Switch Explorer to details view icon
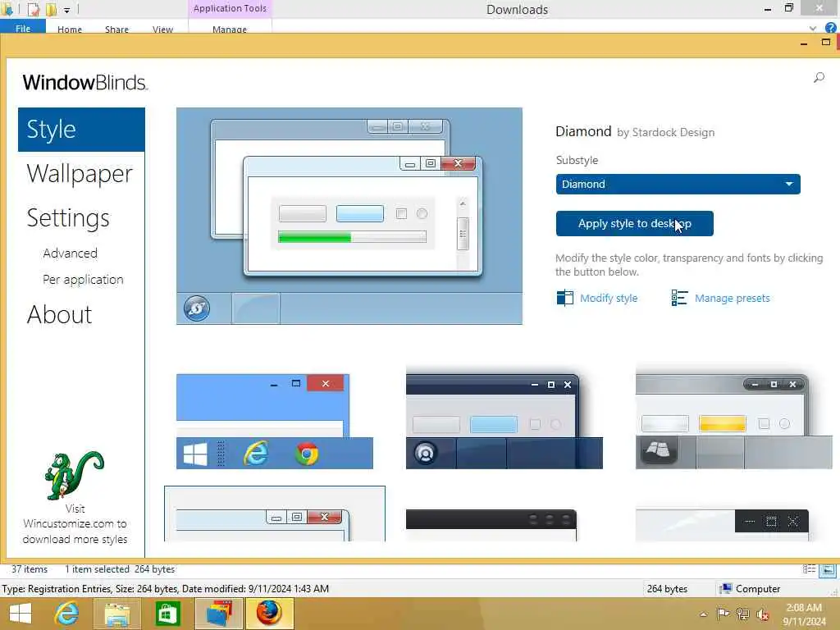Screen dimensions: 840x630 coord(809,569)
